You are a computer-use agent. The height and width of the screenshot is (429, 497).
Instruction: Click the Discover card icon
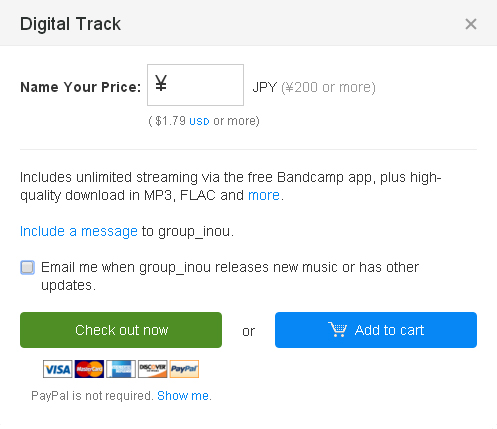point(153,369)
